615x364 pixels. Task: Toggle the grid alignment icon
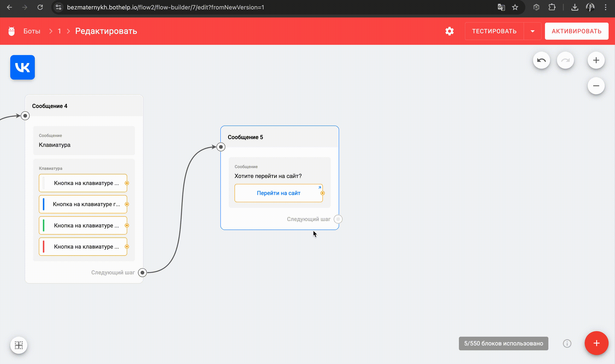pos(19,345)
